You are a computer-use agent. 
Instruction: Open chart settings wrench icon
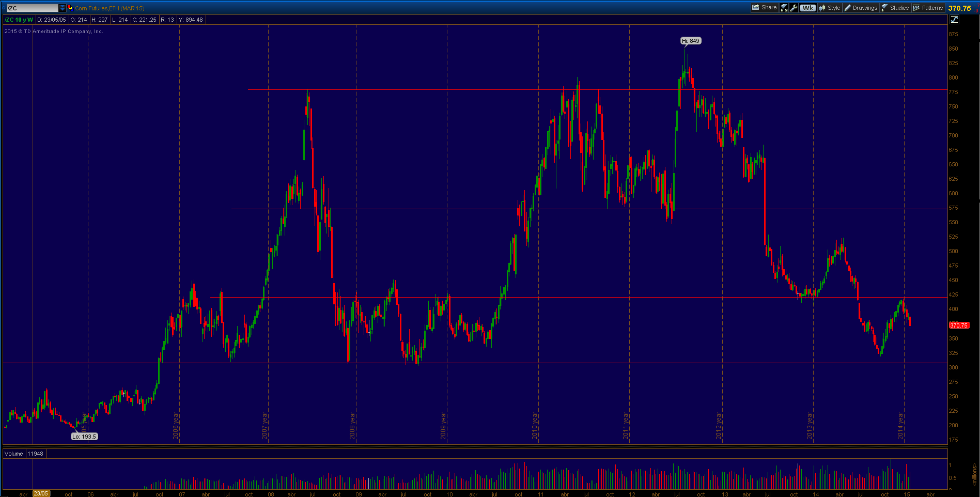click(x=794, y=8)
